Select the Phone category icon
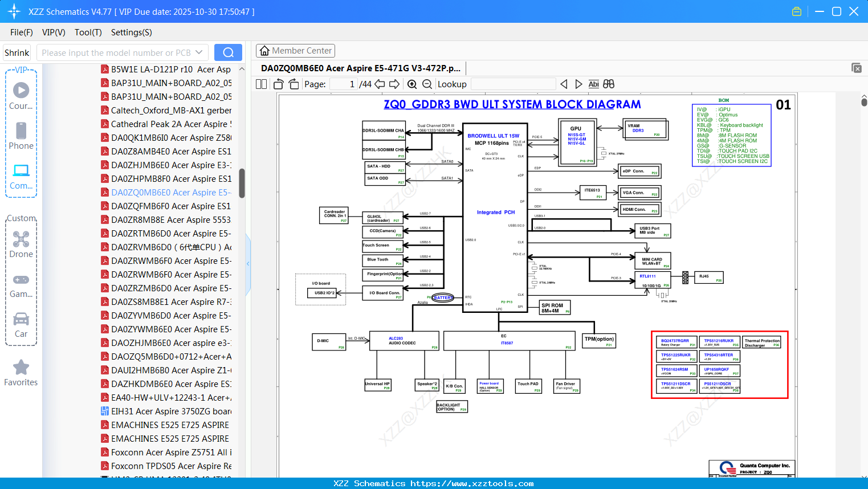 21,136
